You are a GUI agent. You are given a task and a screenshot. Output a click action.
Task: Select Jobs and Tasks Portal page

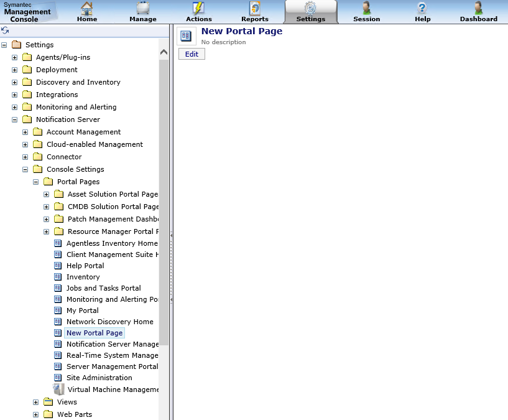103,288
